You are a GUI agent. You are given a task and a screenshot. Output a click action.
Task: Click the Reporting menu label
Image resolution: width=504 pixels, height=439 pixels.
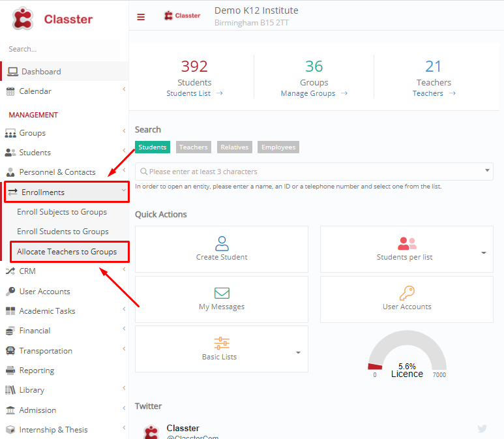click(x=37, y=371)
